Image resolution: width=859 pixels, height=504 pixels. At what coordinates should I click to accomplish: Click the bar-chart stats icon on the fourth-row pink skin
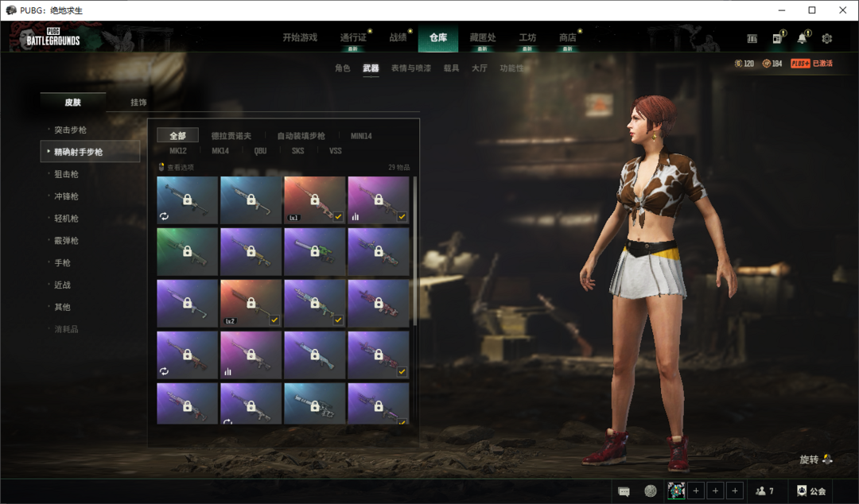pos(228,371)
